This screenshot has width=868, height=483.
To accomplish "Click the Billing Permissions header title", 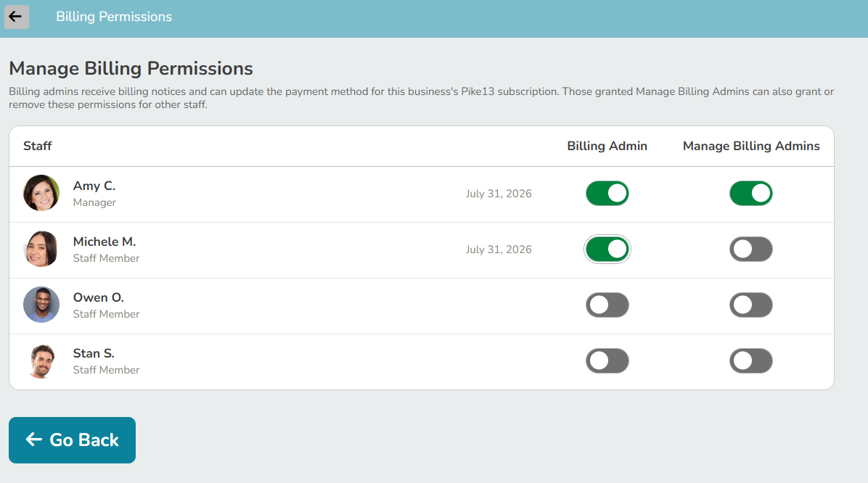I will click(114, 17).
